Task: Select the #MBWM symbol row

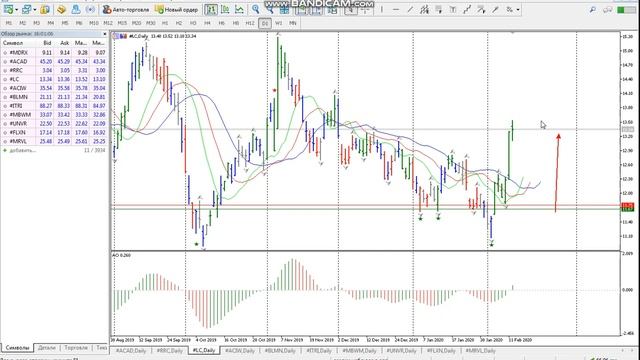Action: 54,115
